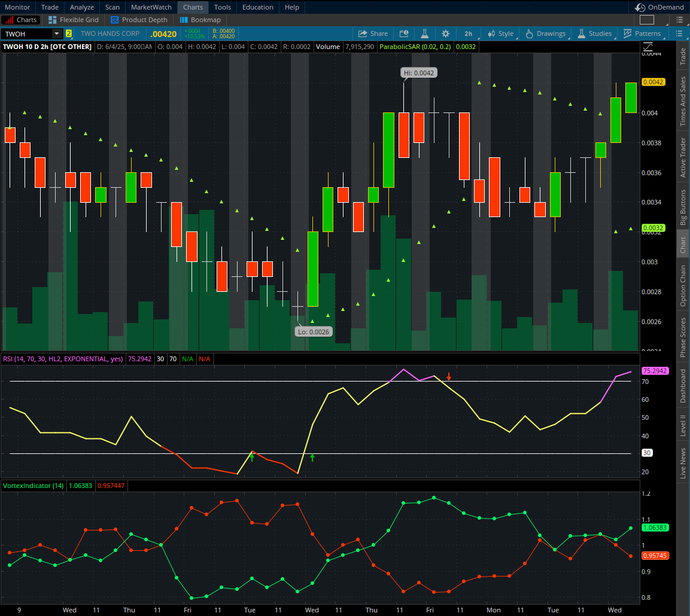The height and width of the screenshot is (616, 690).
Task: Open chart settings gear icon
Action: [x=445, y=34]
